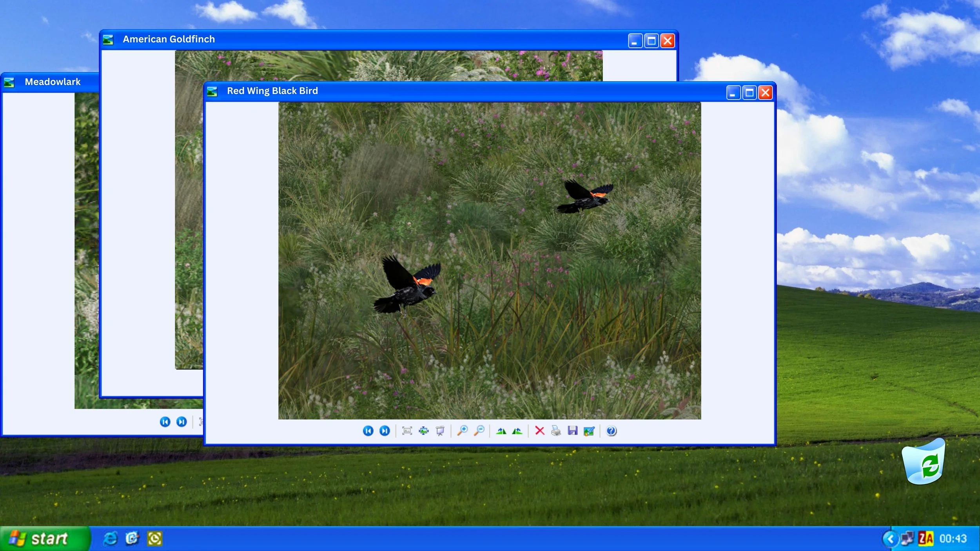Go to previous image in Red Wing Black Bird window
The height and width of the screenshot is (551, 980).
point(368,431)
